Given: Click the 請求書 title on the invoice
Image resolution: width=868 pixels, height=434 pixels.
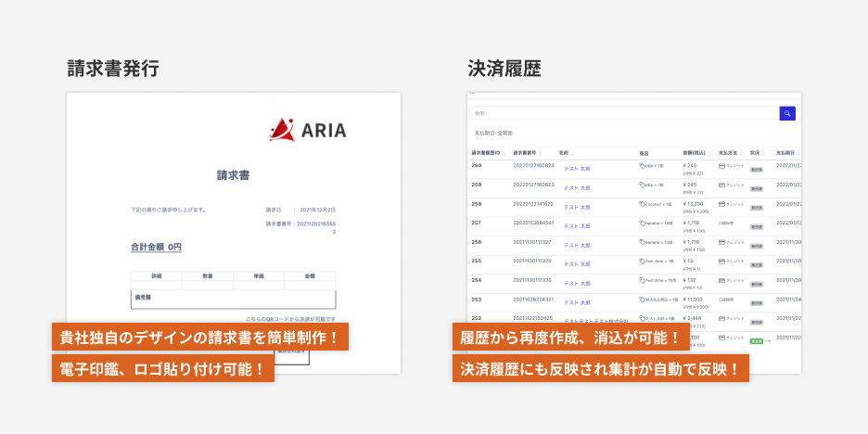Looking at the screenshot, I should (x=233, y=175).
